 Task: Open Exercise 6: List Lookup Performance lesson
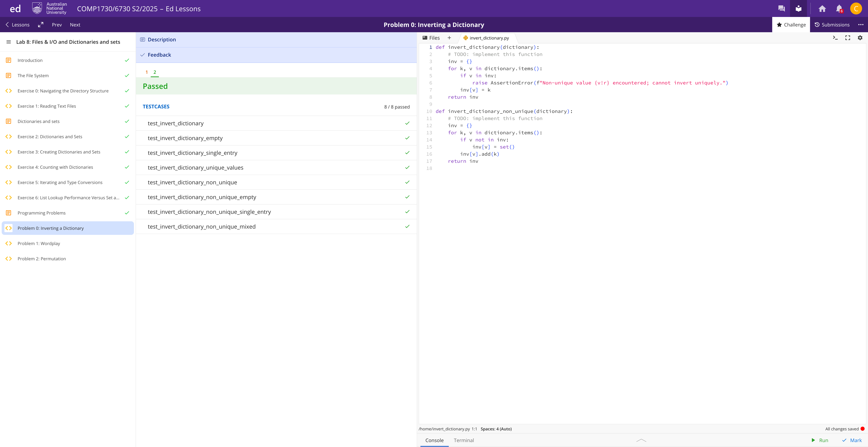(68, 198)
